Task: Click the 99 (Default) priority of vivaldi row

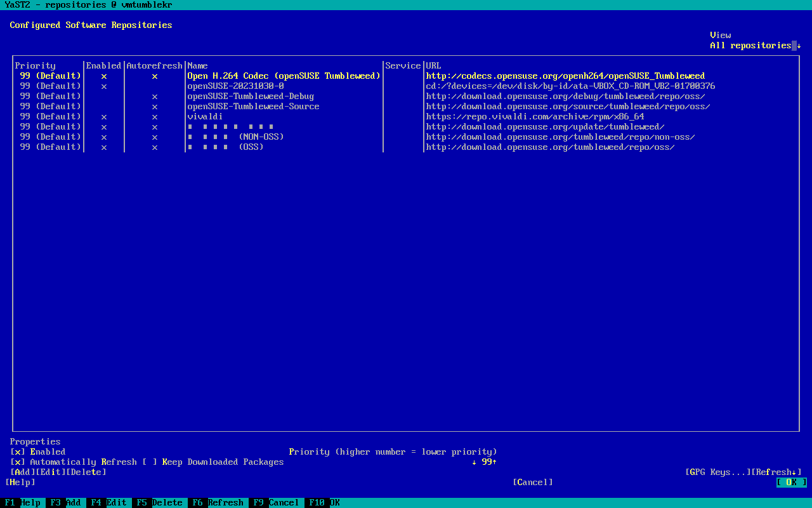Action: pyautogui.click(x=51, y=117)
